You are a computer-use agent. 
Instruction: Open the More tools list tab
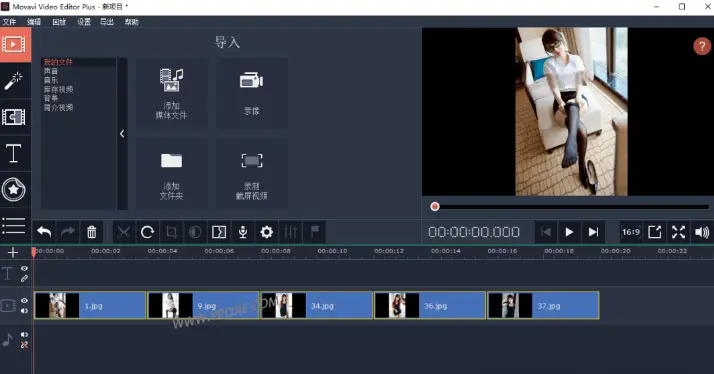click(x=14, y=225)
